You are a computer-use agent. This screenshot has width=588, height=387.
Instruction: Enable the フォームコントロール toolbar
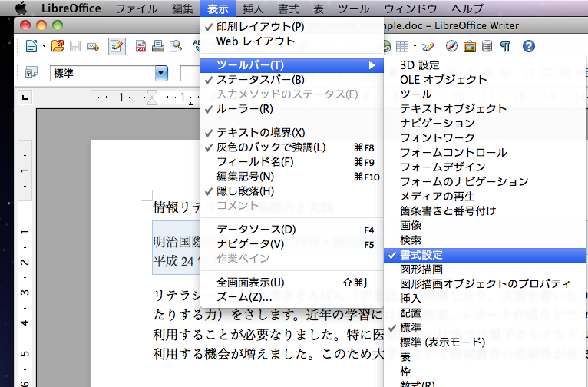[485, 152]
